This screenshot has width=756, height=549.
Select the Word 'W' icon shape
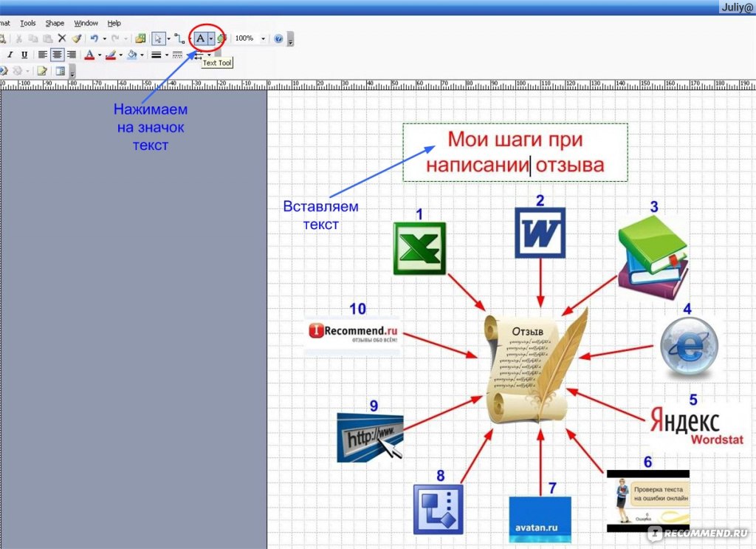[x=540, y=233]
